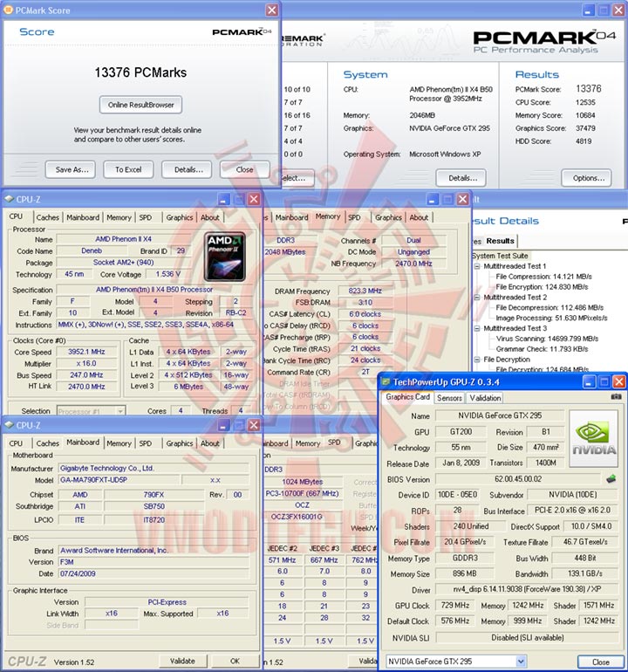Click the Virus Scanning result line

pyautogui.click(x=547, y=339)
